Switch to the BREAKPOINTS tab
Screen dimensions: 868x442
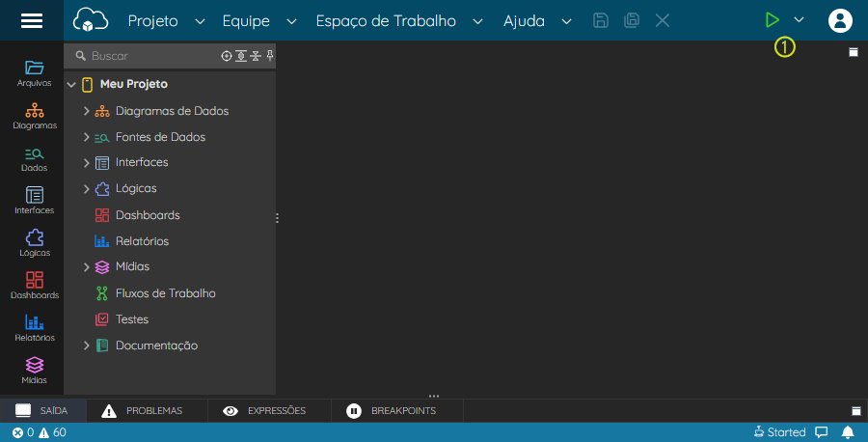click(397, 410)
